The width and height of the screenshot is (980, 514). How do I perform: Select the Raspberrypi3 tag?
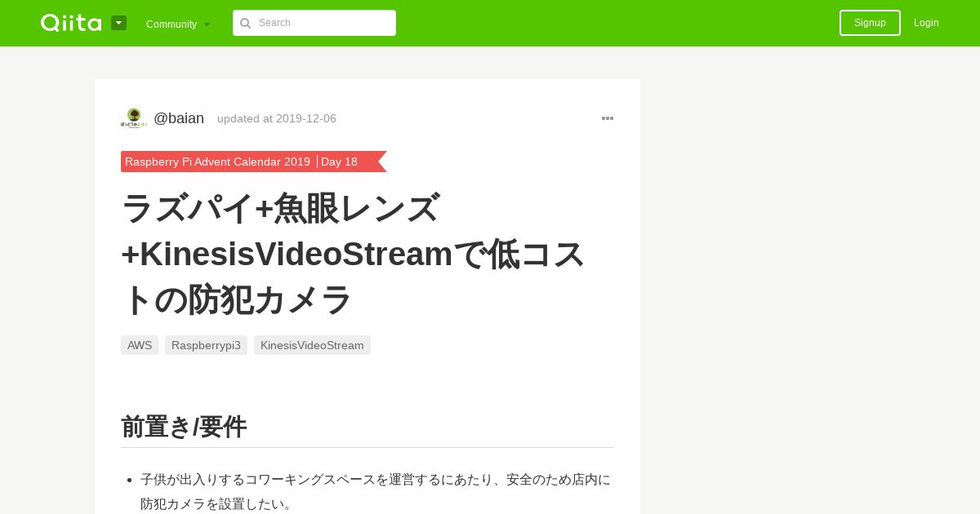[206, 345]
